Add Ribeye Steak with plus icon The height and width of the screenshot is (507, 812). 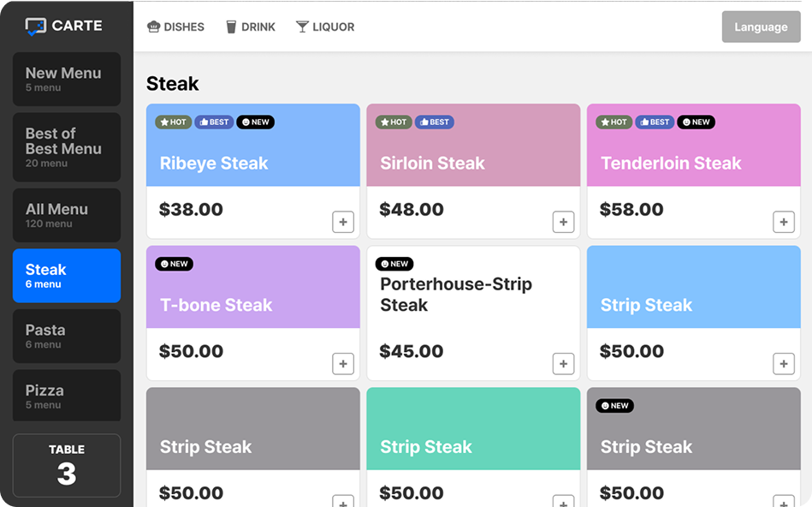coord(342,222)
